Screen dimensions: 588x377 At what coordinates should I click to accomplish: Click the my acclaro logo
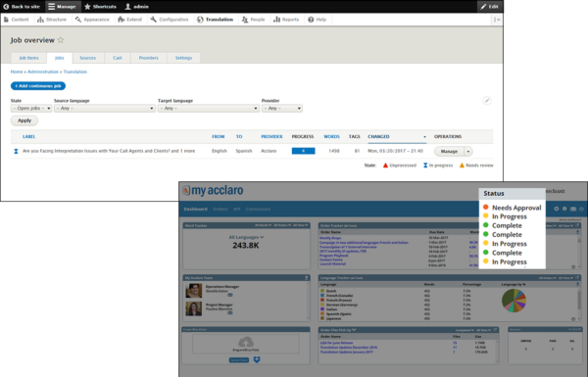tap(213, 190)
